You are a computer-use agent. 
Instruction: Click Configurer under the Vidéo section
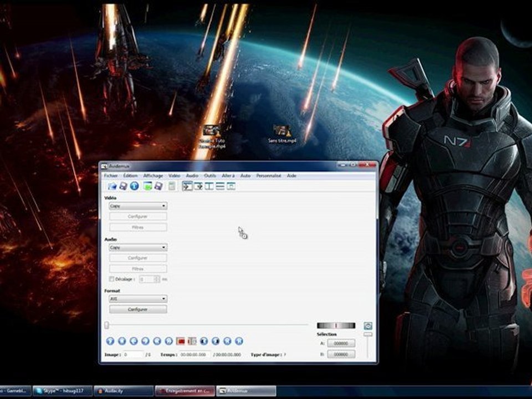pyautogui.click(x=138, y=217)
